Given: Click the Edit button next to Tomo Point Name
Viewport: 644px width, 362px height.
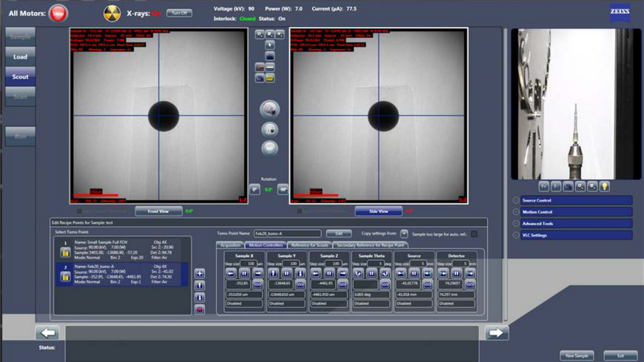Looking at the screenshot, I should (340, 232).
